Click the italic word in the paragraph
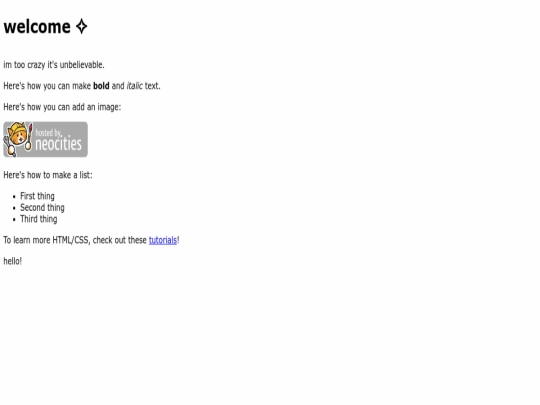The height and width of the screenshot is (405, 540). pyautogui.click(x=134, y=86)
